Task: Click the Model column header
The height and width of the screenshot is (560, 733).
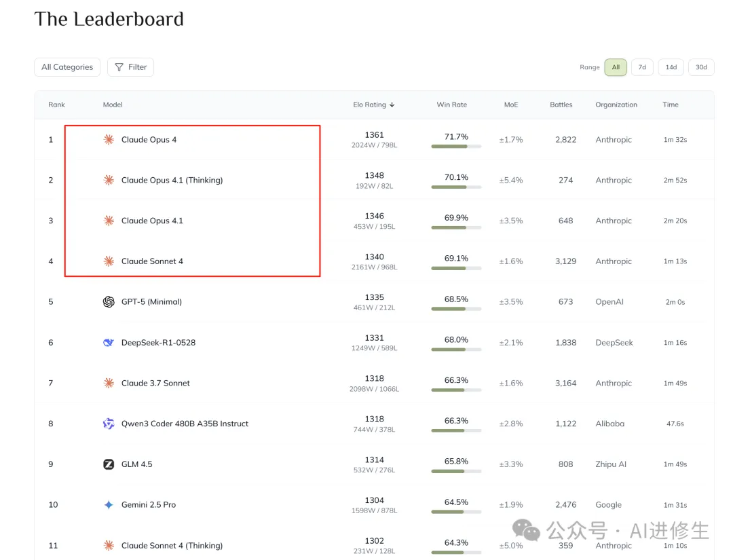Action: (x=113, y=105)
